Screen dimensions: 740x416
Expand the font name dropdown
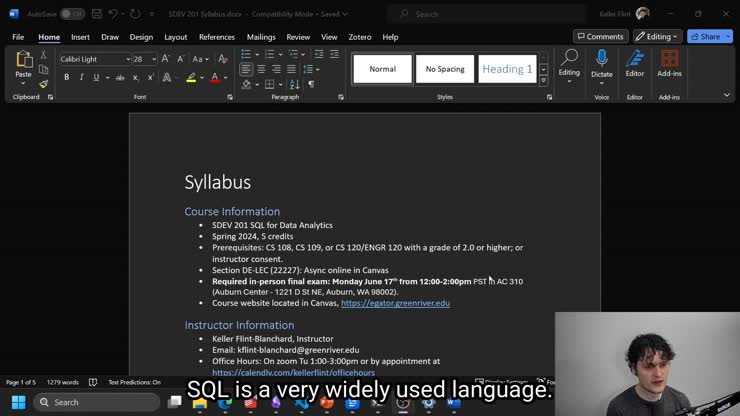(x=128, y=59)
